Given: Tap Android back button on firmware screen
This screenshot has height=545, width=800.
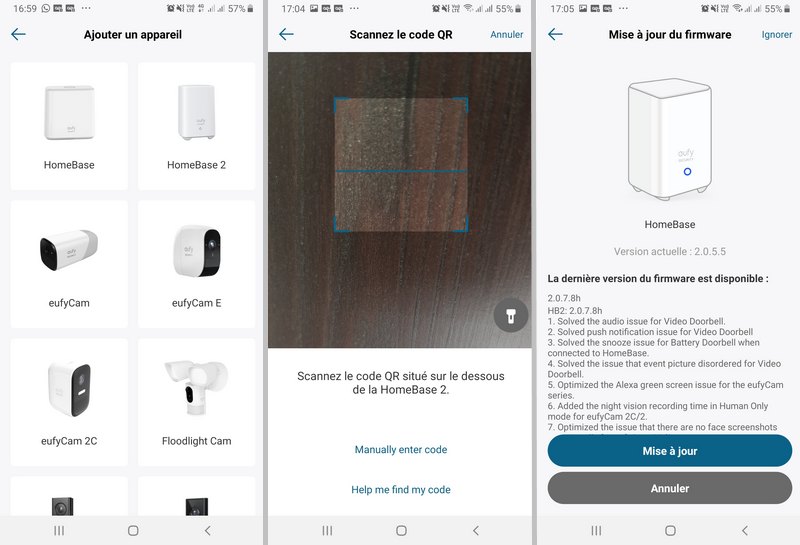Looking at the screenshot, I should [x=745, y=531].
